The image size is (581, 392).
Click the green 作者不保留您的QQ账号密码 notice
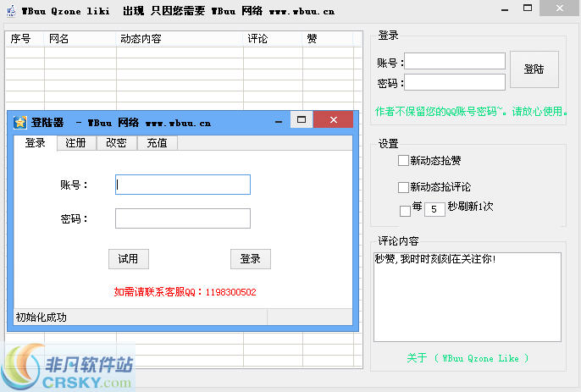coord(471,111)
